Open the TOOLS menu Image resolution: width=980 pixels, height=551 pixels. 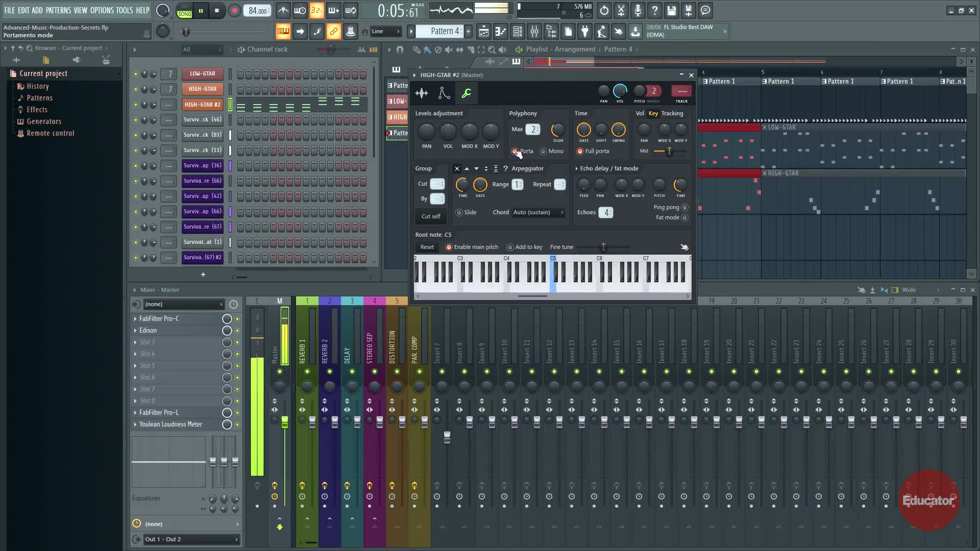pos(124,10)
